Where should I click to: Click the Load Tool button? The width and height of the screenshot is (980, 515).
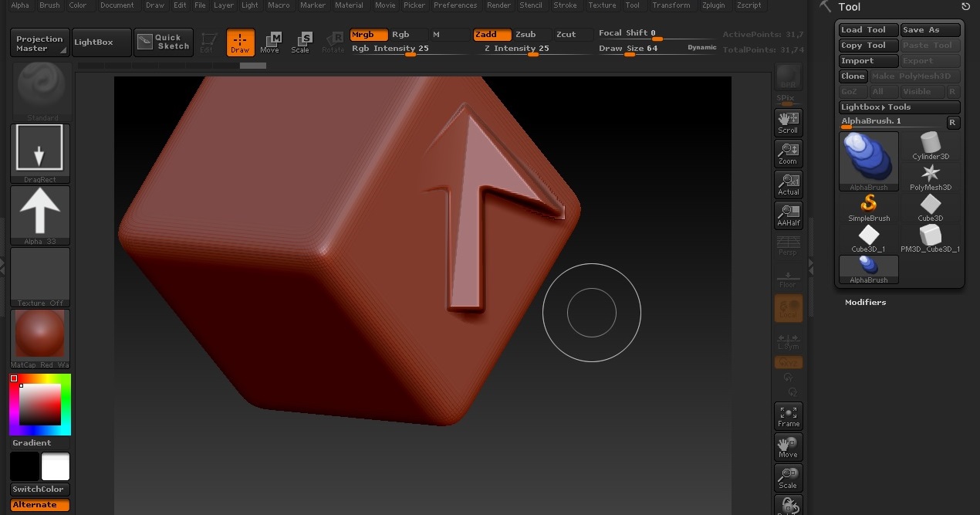pyautogui.click(x=869, y=30)
